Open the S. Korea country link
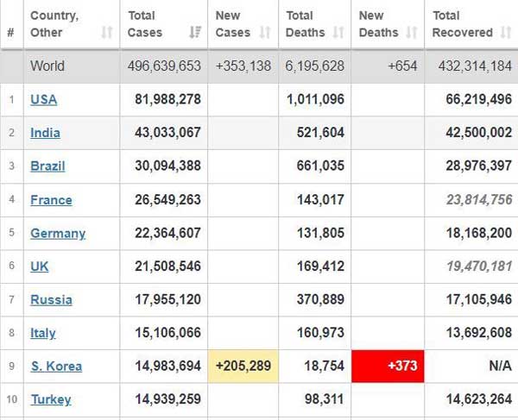The height and width of the screenshot is (420, 518). tap(56, 367)
